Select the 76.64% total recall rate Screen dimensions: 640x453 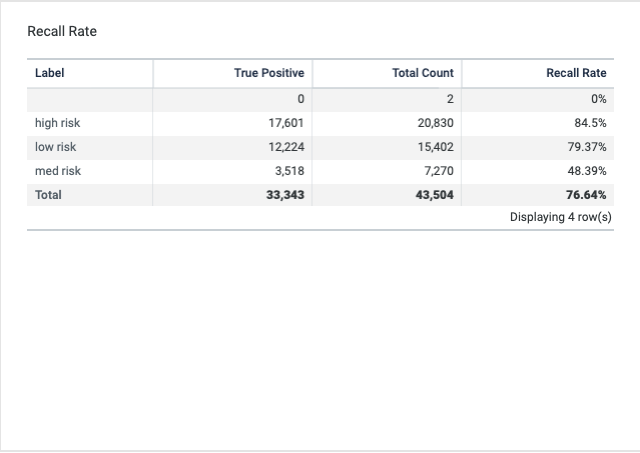pos(586,195)
